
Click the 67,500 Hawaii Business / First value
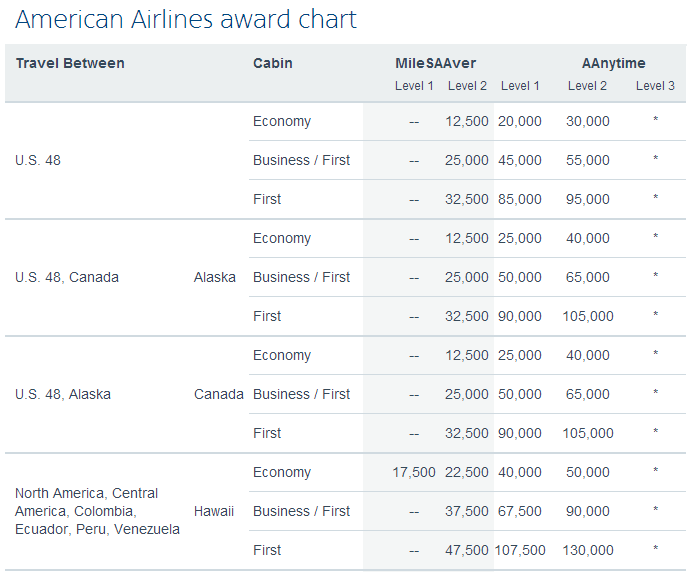(x=519, y=511)
